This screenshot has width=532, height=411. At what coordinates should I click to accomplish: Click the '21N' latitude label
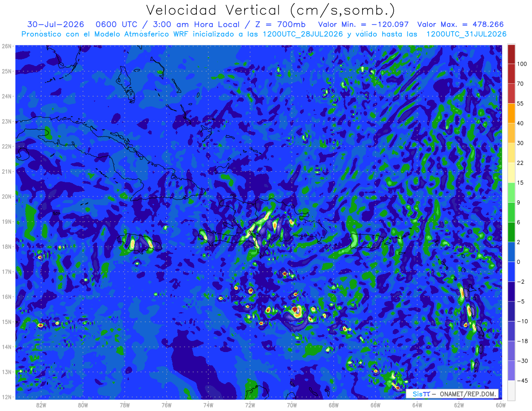point(6,172)
